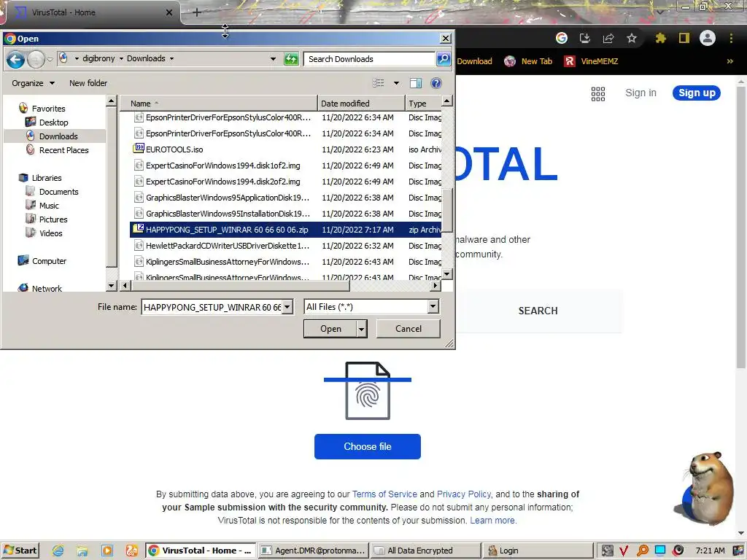Expand the Open button split arrow
This screenshot has height=560, width=747.
(x=362, y=329)
